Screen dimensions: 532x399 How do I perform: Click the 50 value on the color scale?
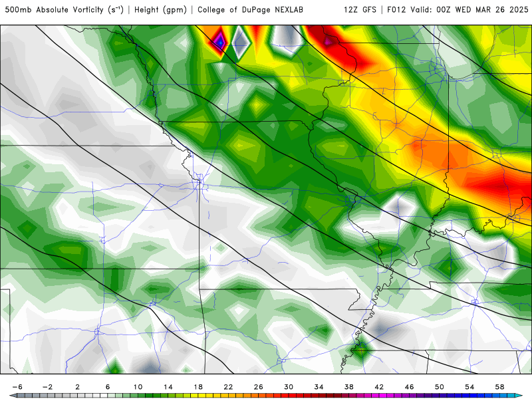coord(440,387)
